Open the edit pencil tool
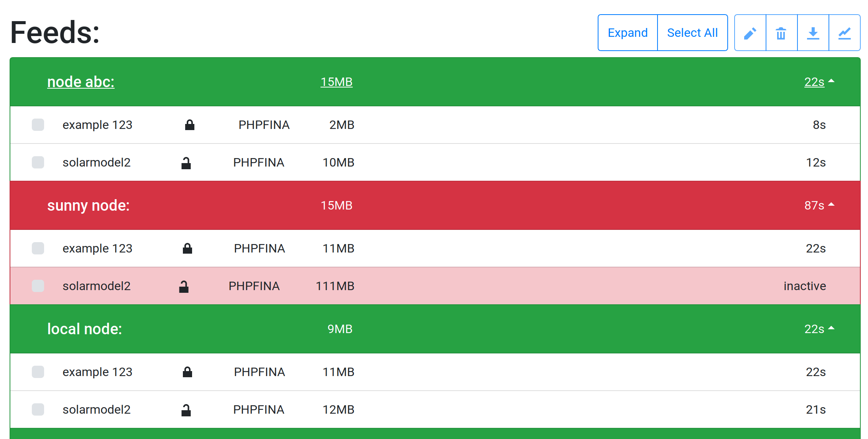 (x=750, y=33)
